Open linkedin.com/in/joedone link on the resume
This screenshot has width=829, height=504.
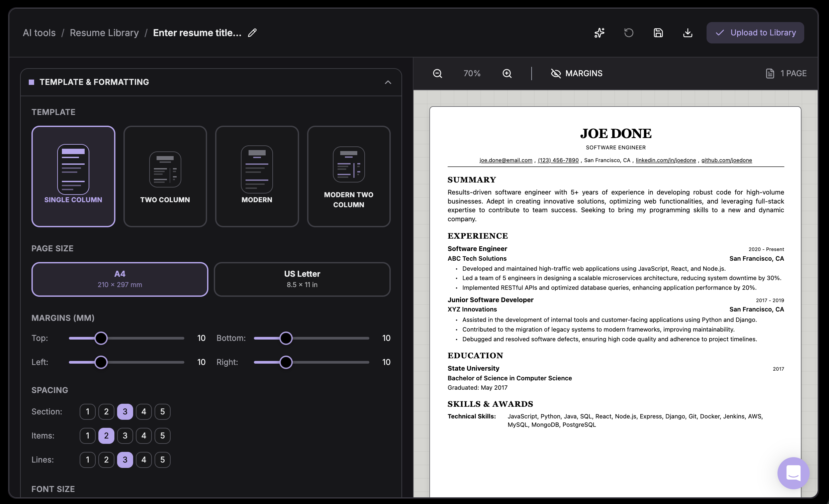pyautogui.click(x=665, y=160)
